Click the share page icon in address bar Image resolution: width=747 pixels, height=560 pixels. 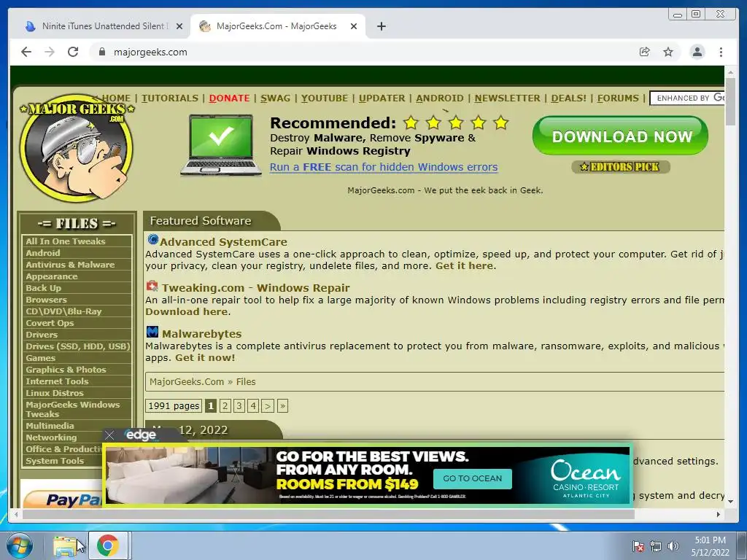(645, 52)
